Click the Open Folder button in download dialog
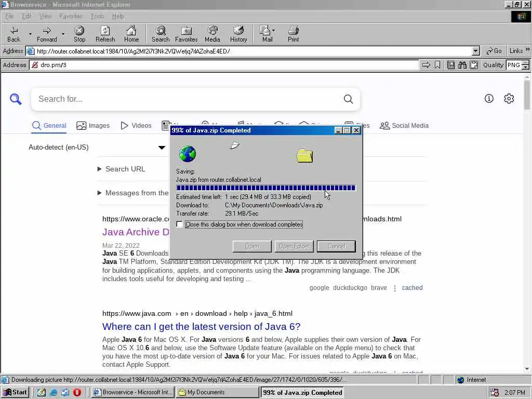 [294, 246]
